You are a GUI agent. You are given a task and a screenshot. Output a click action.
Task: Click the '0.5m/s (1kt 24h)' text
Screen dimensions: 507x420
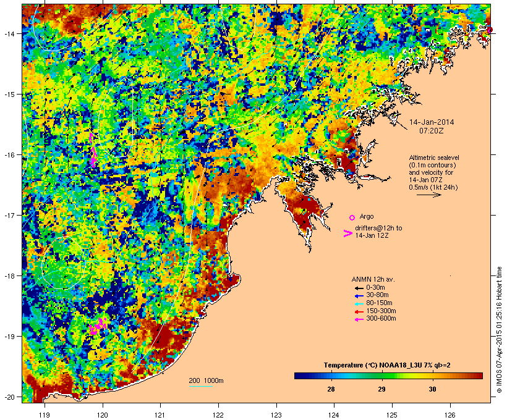tap(433, 187)
